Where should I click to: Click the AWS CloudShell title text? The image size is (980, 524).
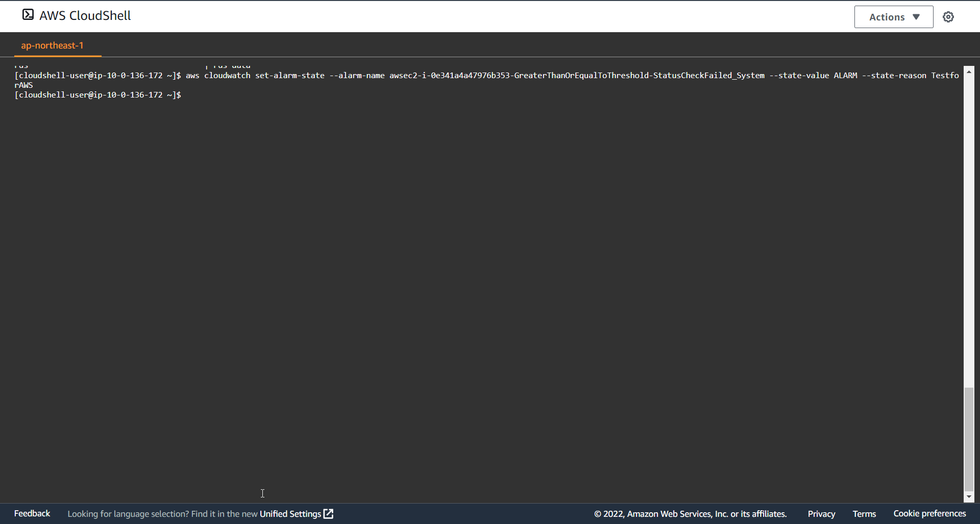(x=85, y=15)
